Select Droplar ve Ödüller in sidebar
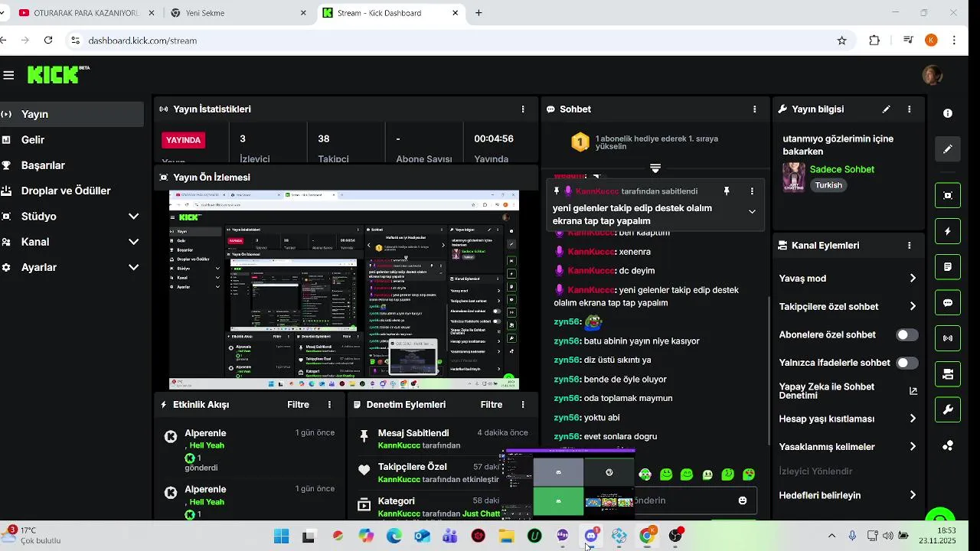Image resolution: width=980 pixels, height=551 pixels. (x=72, y=191)
